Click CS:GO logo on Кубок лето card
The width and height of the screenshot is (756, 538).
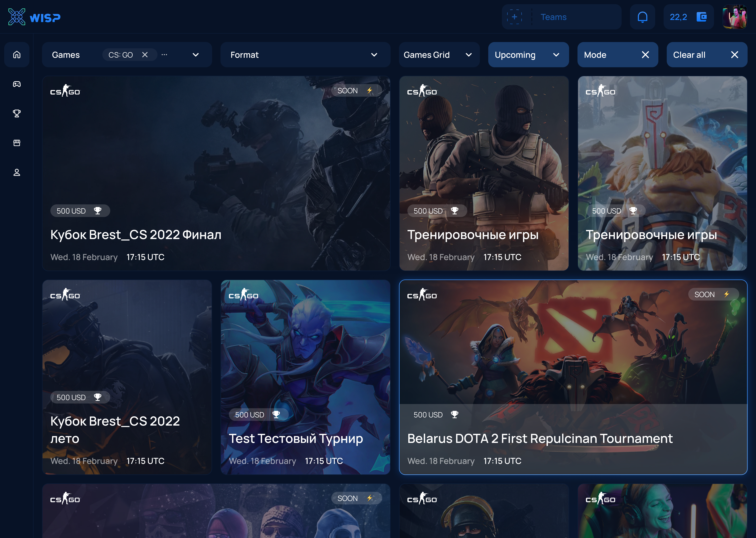pyautogui.click(x=65, y=294)
